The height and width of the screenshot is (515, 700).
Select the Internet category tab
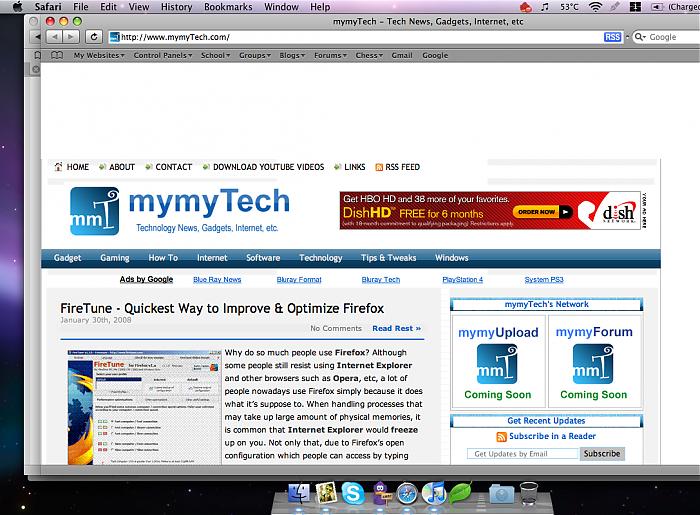(x=212, y=258)
